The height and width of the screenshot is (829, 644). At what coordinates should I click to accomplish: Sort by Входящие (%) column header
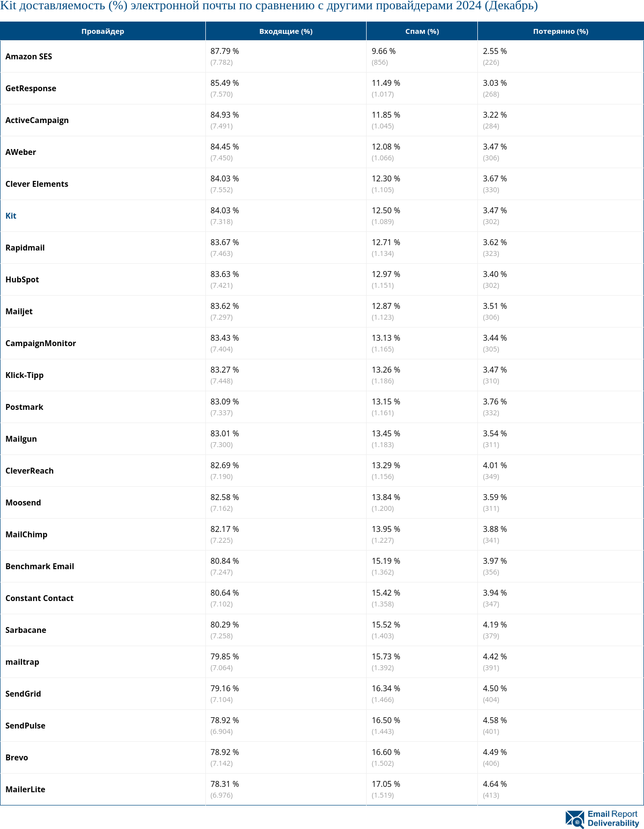coord(286,31)
